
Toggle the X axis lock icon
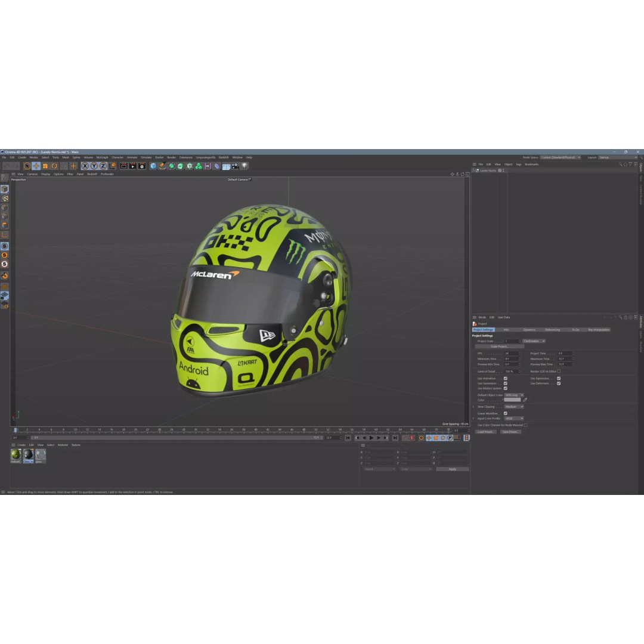[x=85, y=166]
